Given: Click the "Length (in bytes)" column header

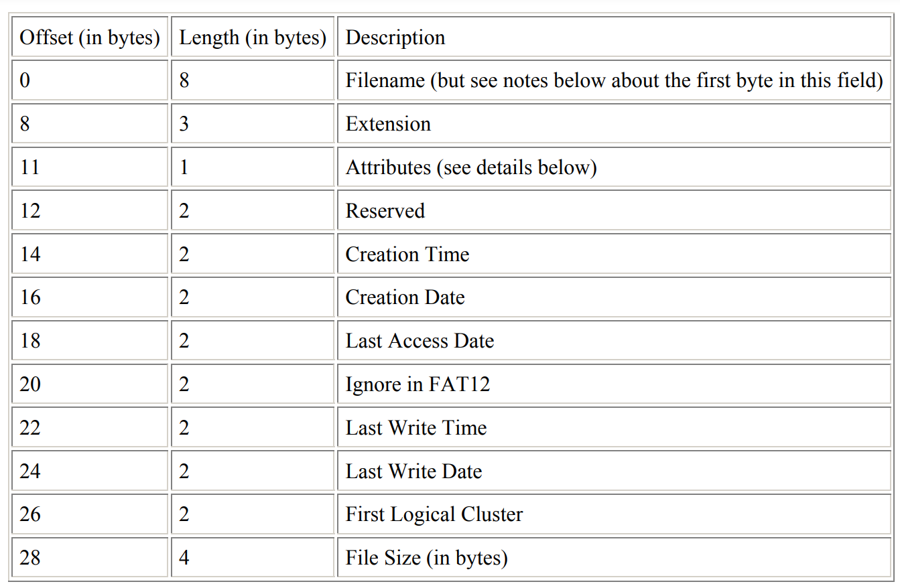Looking at the screenshot, I should 253,38.
